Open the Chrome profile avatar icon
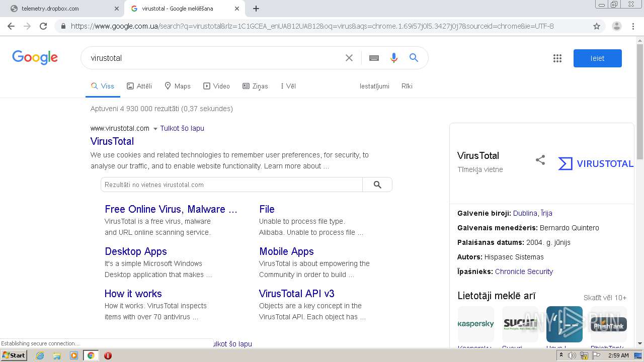 (x=616, y=26)
